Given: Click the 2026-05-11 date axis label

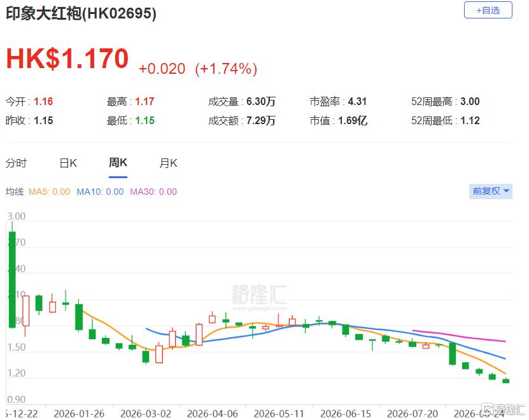Looking at the screenshot, I should click(x=279, y=414).
